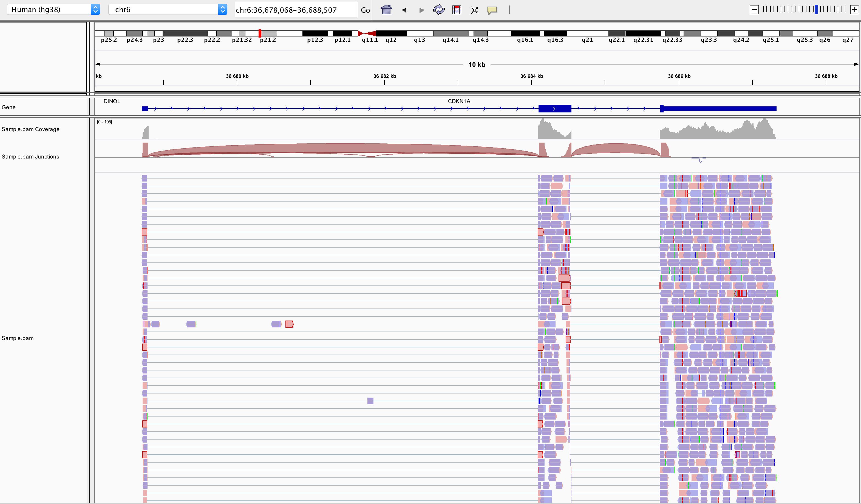Click the CDKN1A middle exon block
Viewport: 861px width, 504px height.
[554, 109]
